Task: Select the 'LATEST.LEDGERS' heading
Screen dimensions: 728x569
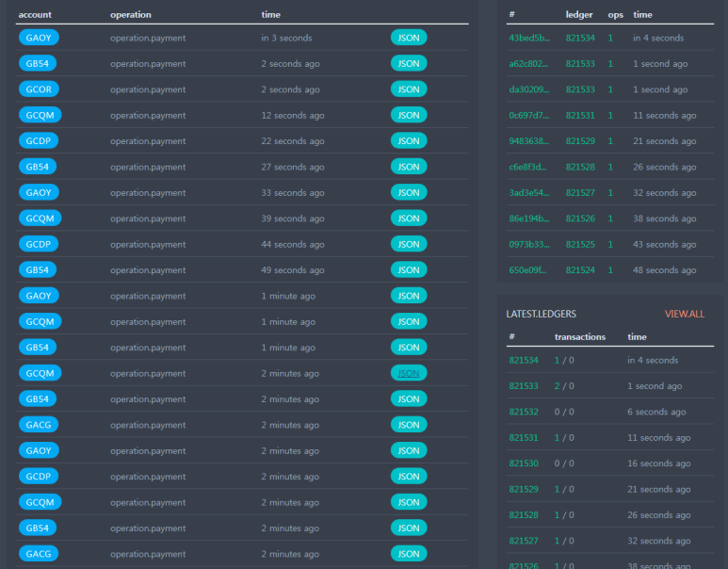Action: 541,314
